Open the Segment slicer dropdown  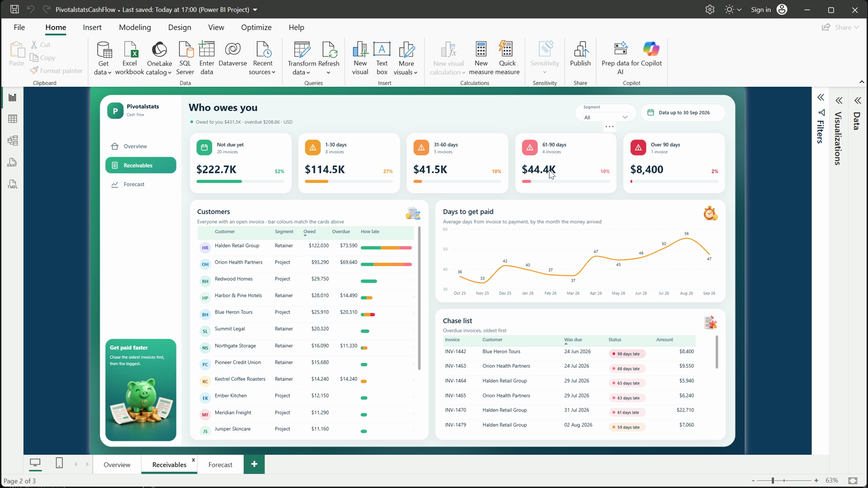click(x=605, y=117)
